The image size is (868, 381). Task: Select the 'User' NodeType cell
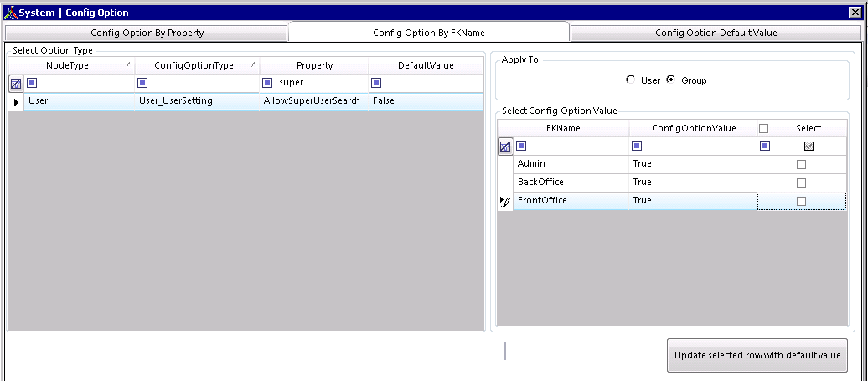[x=79, y=102]
